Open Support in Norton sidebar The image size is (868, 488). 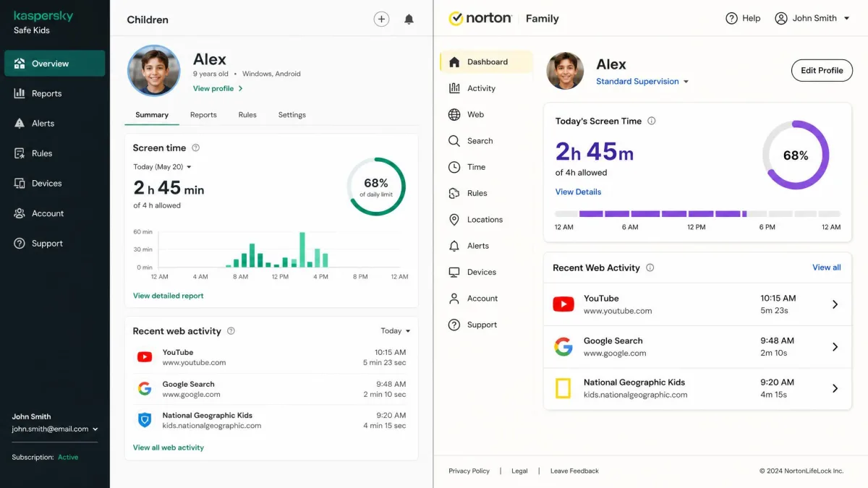pyautogui.click(x=486, y=325)
